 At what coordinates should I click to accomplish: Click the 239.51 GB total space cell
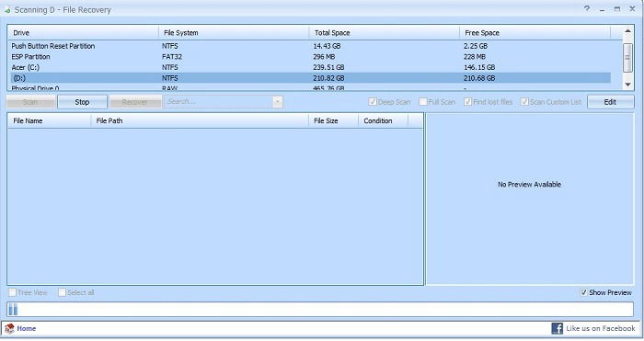pyautogui.click(x=328, y=67)
